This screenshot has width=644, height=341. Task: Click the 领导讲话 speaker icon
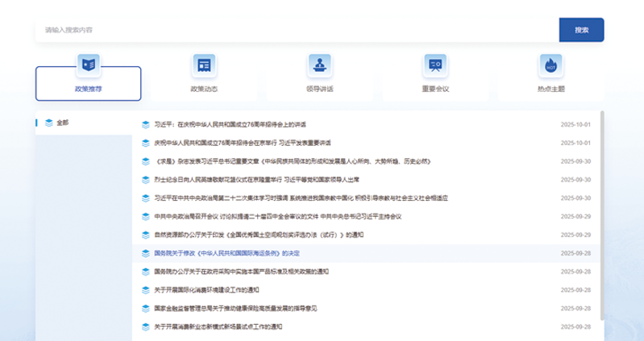coord(320,64)
